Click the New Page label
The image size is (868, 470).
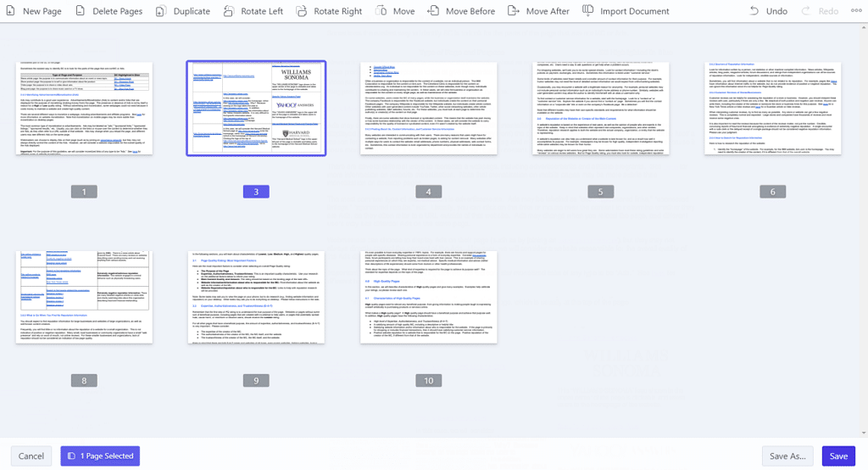point(42,11)
